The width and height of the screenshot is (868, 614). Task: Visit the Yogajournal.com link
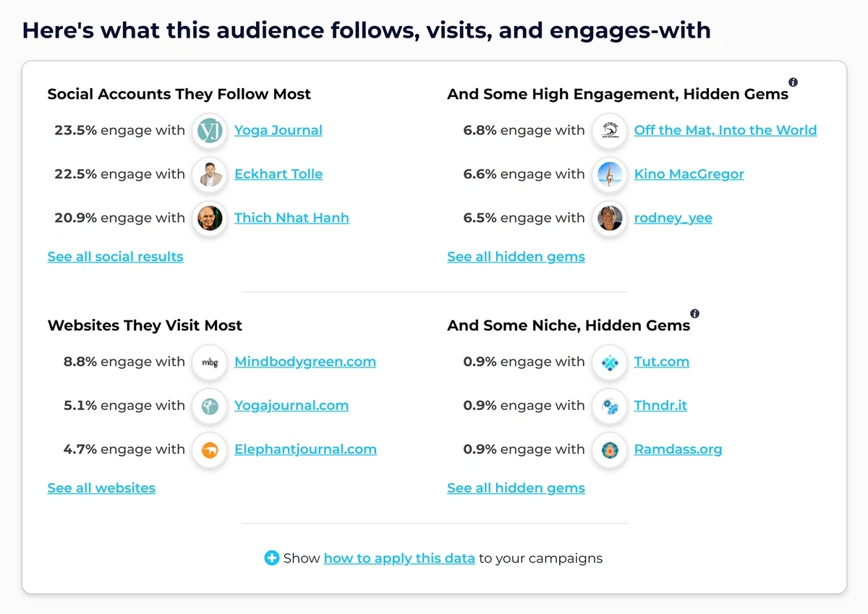point(292,406)
